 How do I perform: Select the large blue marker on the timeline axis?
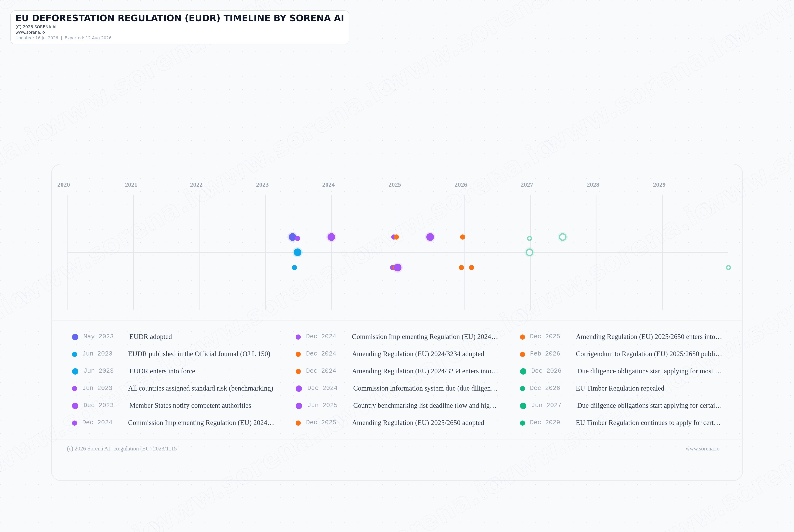tap(297, 252)
